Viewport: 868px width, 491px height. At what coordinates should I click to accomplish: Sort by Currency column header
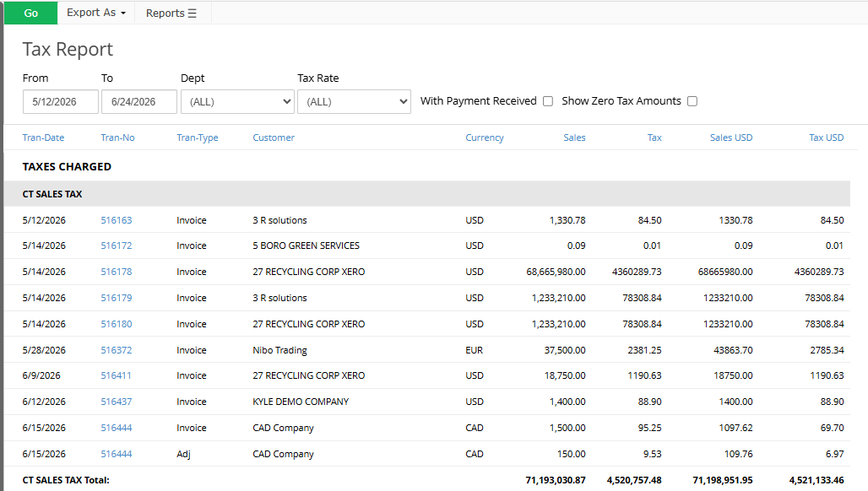click(x=485, y=138)
